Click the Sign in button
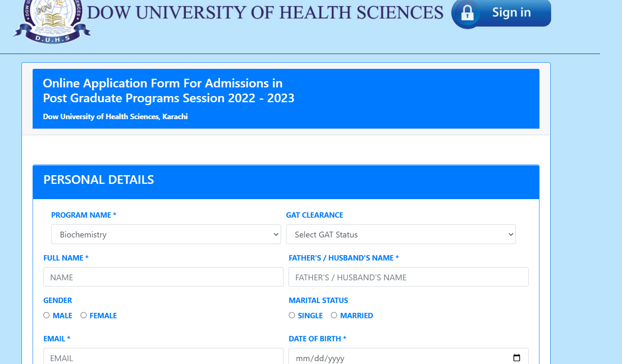 511,12
